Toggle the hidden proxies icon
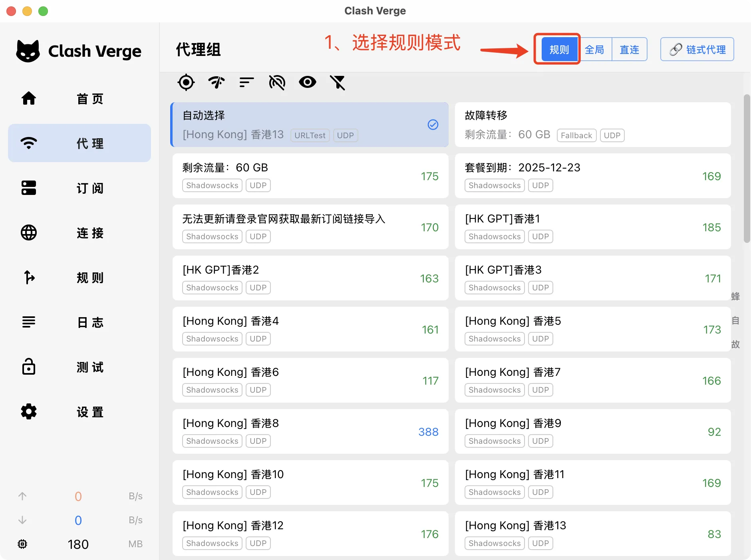This screenshot has width=751, height=560. 277,83
